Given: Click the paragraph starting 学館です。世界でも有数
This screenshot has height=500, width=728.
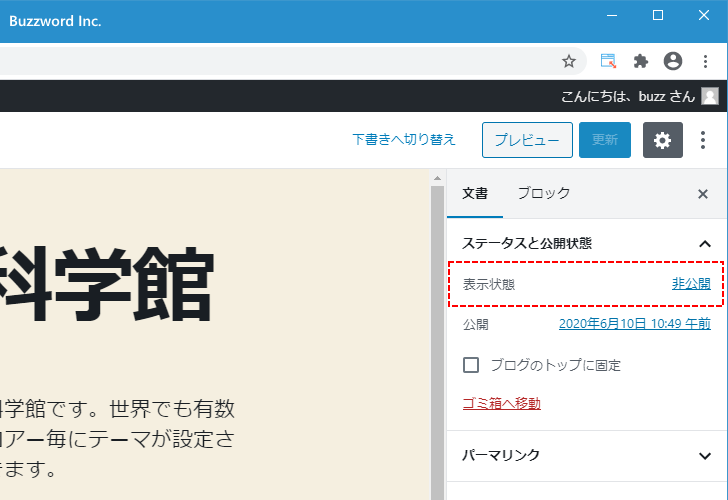Looking at the screenshot, I should pos(117,439).
